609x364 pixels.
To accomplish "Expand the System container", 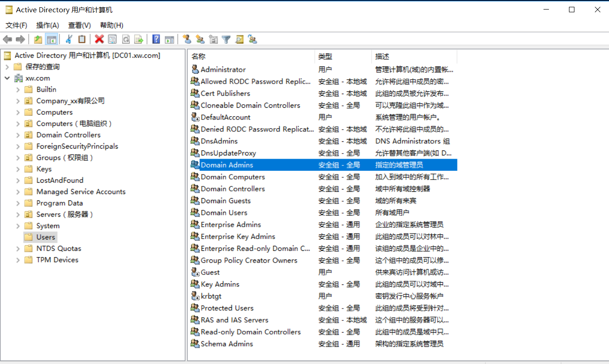I will [x=18, y=226].
